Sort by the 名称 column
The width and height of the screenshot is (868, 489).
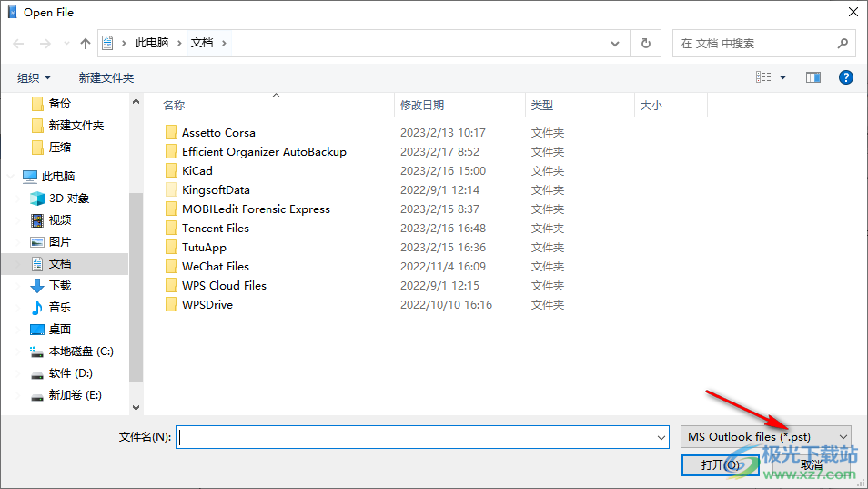click(174, 106)
